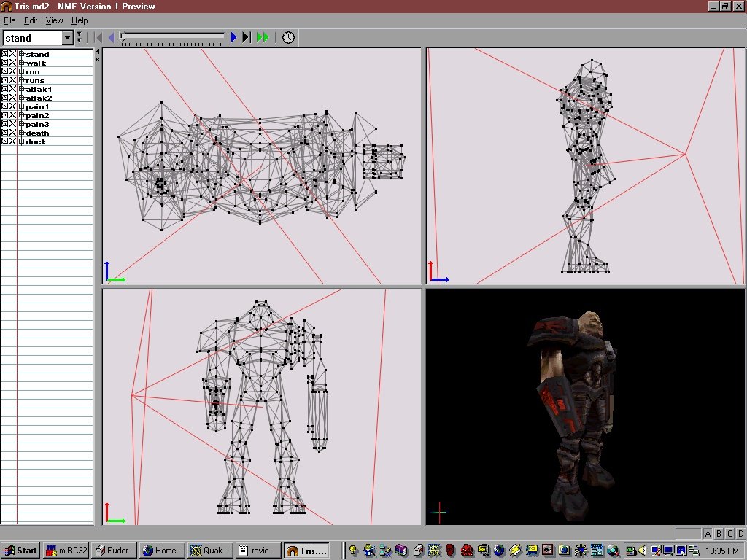Screen dimensions: 747x560
Task: Click the X icon in the pain1 row
Action: coord(13,106)
